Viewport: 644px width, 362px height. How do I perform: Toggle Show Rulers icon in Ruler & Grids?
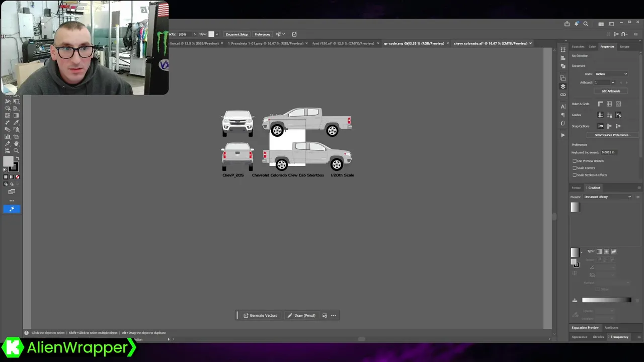tap(600, 104)
